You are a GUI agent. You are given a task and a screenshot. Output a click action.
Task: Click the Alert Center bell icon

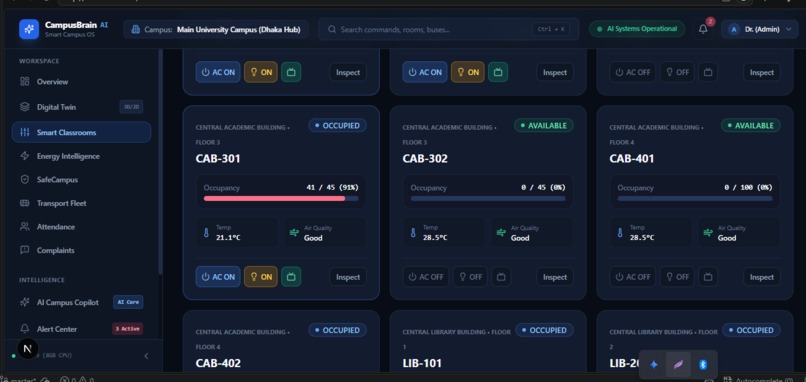(25, 329)
